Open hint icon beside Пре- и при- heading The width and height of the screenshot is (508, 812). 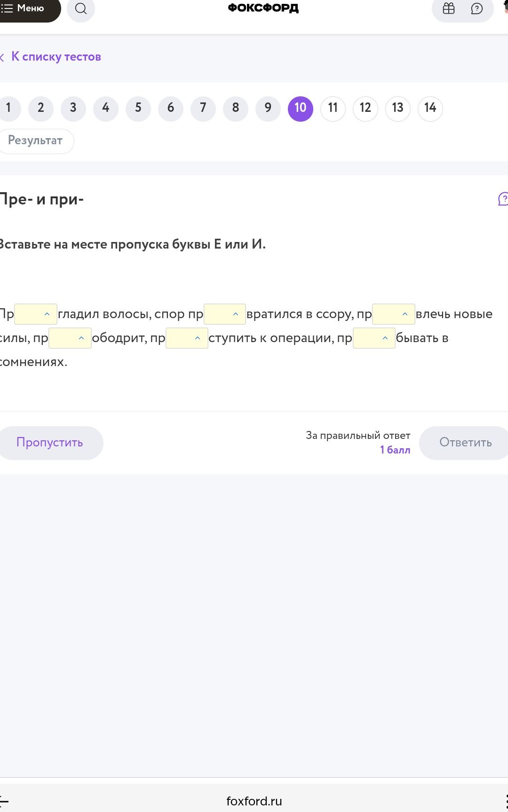tap(503, 199)
